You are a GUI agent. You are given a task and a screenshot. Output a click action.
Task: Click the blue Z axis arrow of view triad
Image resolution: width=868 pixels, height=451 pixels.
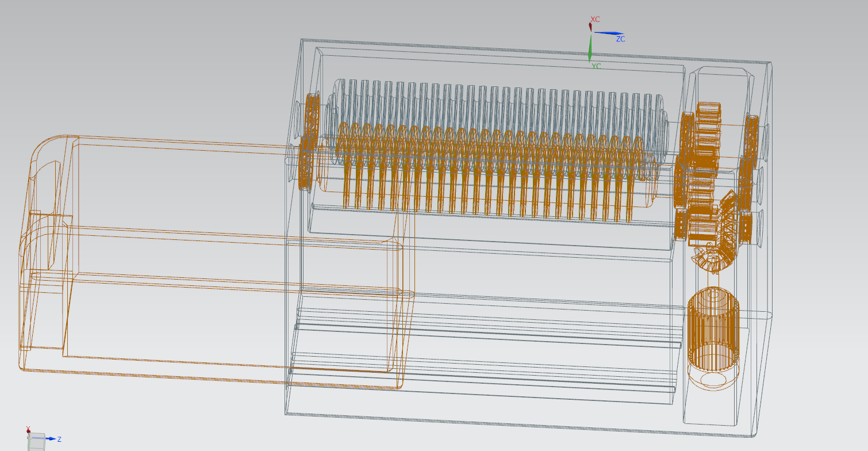coord(50,439)
